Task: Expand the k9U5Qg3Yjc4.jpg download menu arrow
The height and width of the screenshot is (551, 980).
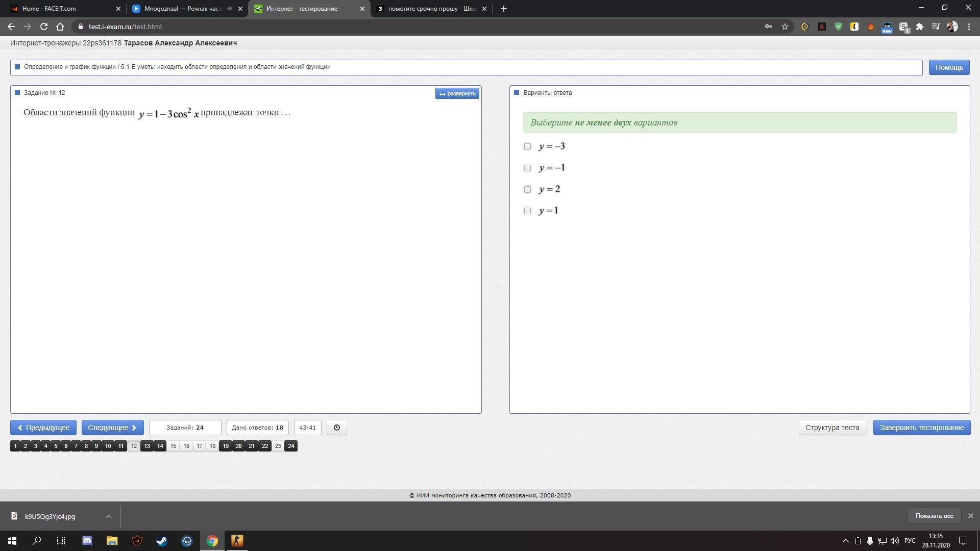Action: pos(108,516)
